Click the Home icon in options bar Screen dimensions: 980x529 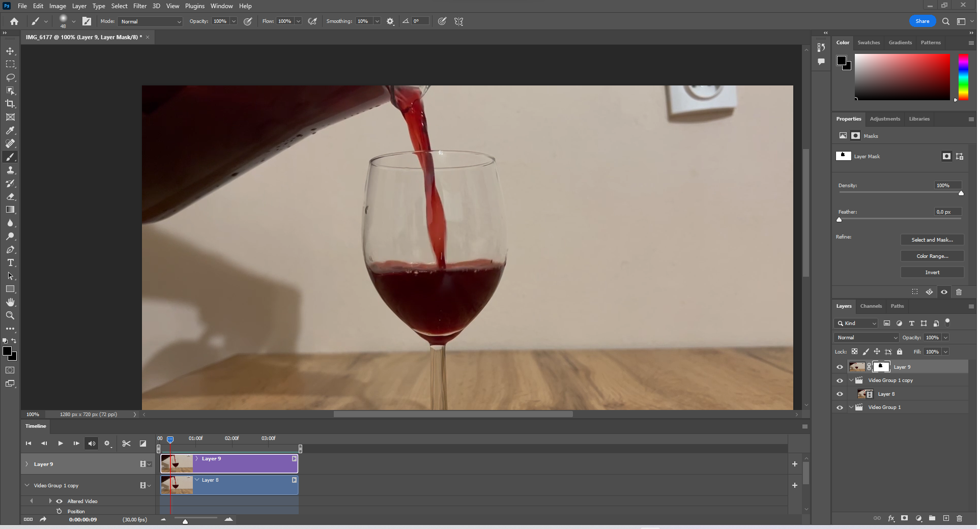(14, 21)
